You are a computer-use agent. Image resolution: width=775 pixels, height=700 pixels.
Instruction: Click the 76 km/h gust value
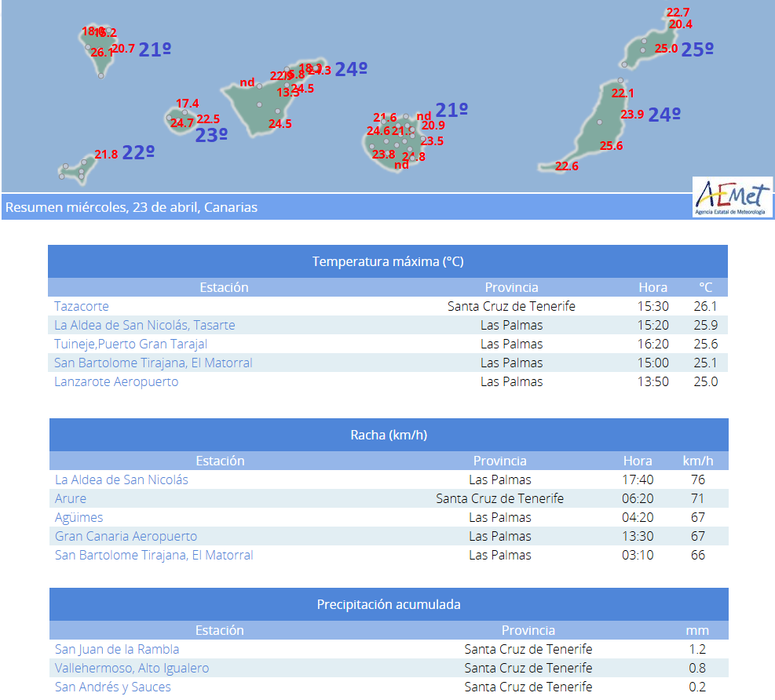click(x=698, y=479)
